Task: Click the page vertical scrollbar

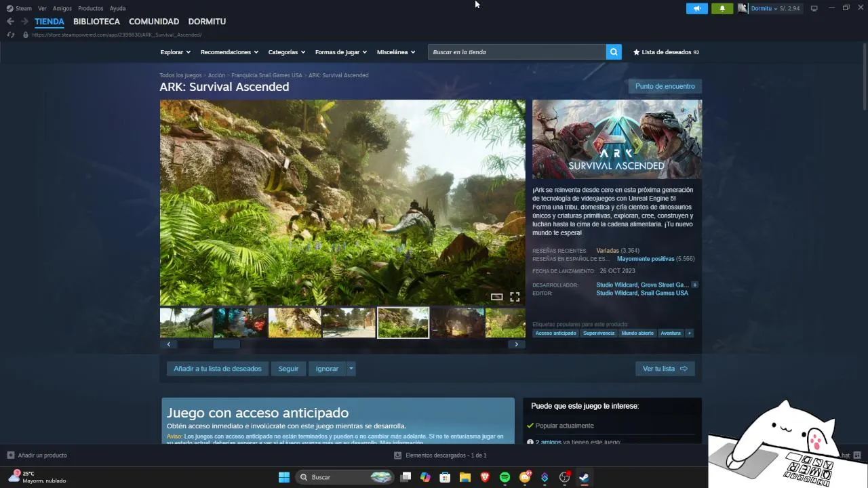Action: [x=865, y=78]
